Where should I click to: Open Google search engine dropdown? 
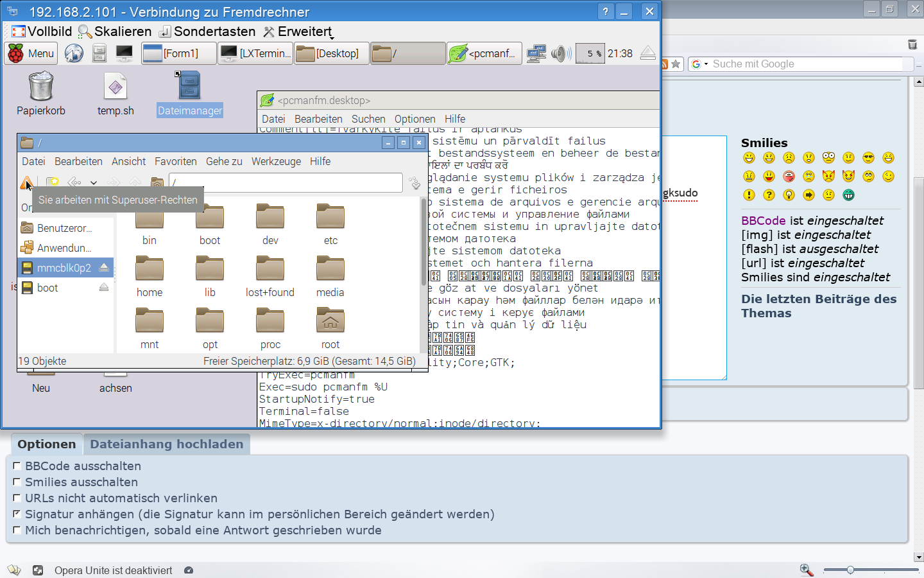(700, 64)
